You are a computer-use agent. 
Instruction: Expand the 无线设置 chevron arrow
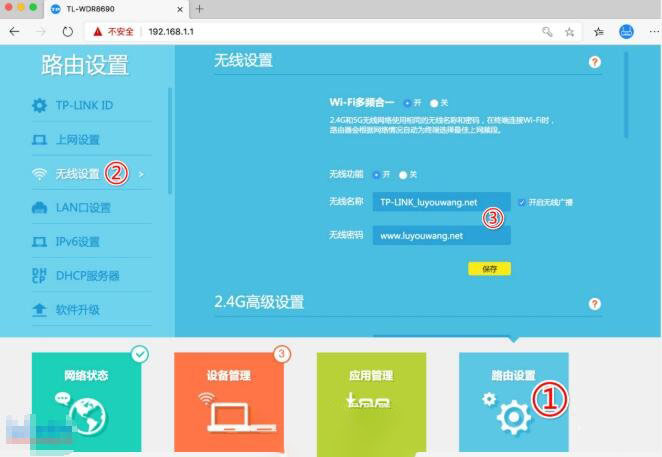pyautogui.click(x=141, y=174)
